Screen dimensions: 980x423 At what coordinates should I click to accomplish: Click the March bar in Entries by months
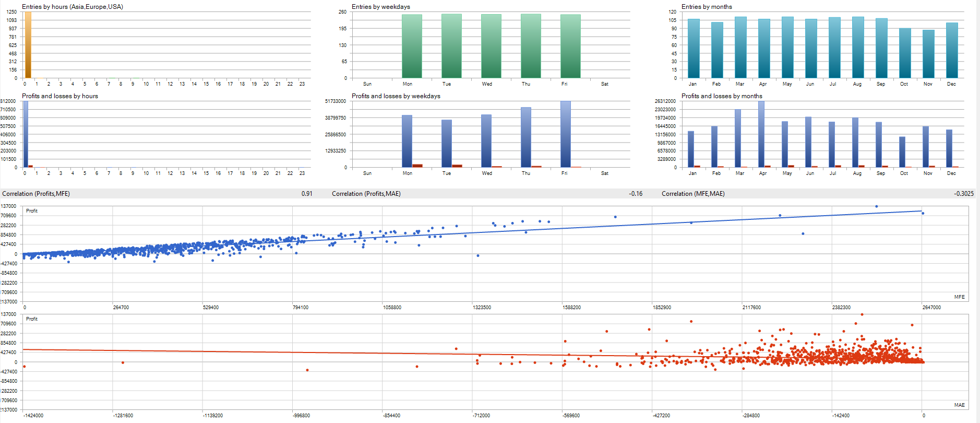[740, 48]
